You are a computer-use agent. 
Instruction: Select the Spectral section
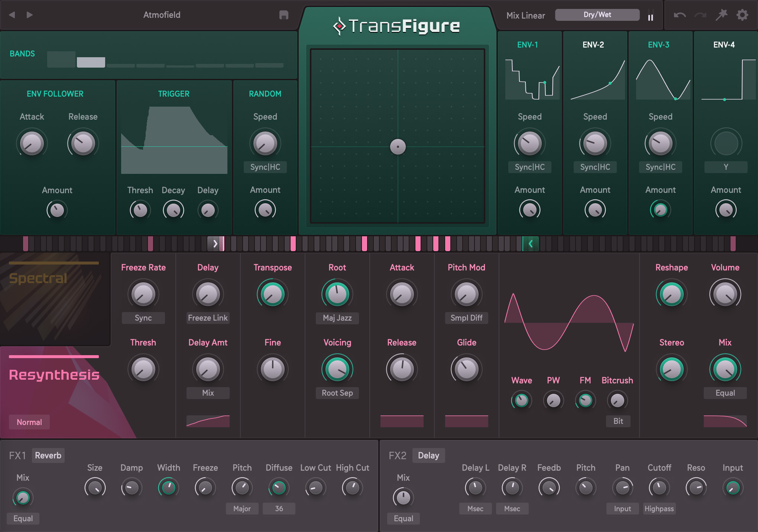(x=38, y=278)
